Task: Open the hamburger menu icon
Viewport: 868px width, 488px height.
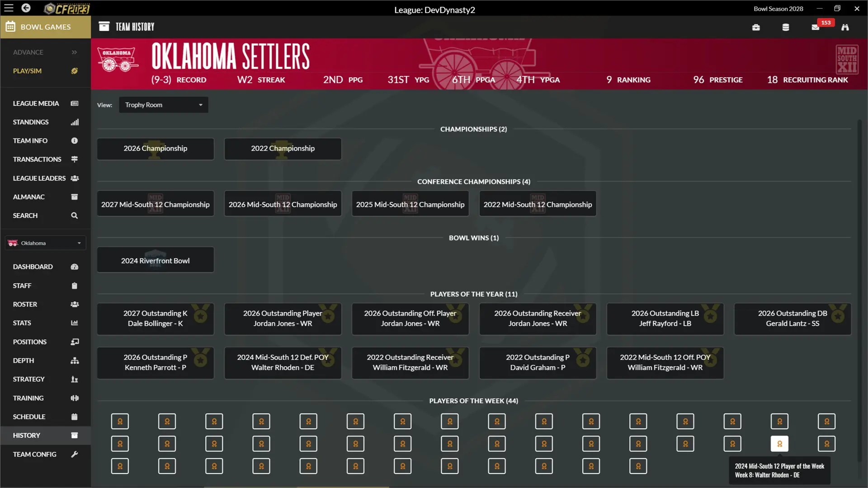Action: [x=9, y=8]
